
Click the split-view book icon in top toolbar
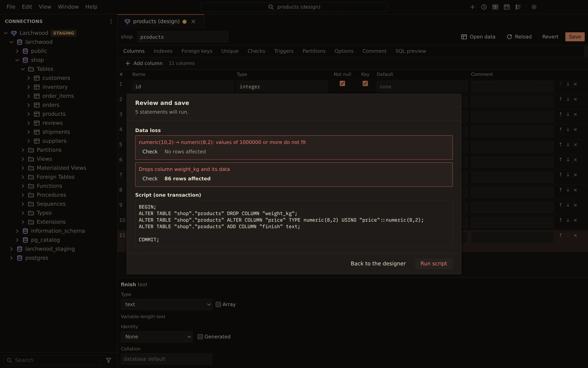point(495,7)
